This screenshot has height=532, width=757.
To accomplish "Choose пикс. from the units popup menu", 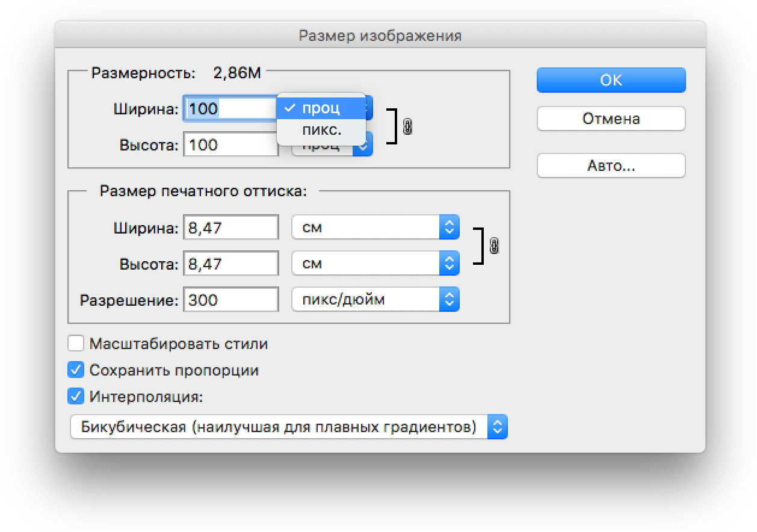I will [x=321, y=130].
